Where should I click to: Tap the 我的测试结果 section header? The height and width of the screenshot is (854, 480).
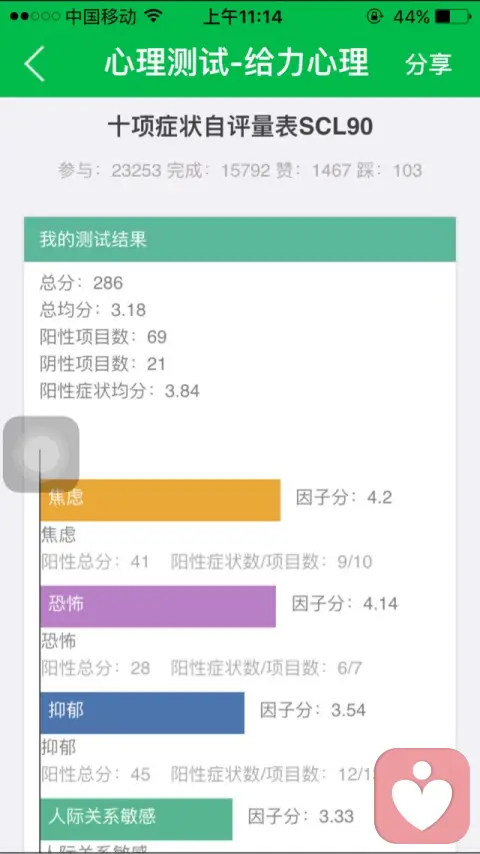tap(240, 239)
